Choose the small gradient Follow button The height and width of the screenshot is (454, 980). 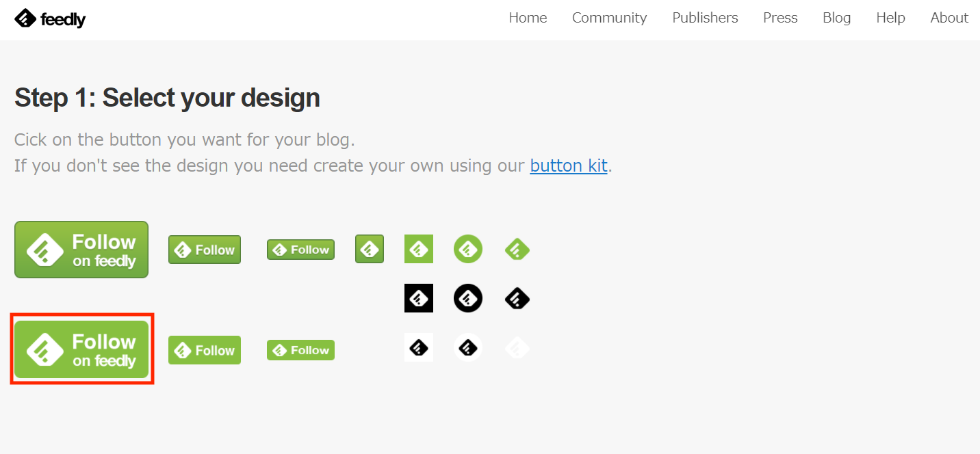pos(300,250)
